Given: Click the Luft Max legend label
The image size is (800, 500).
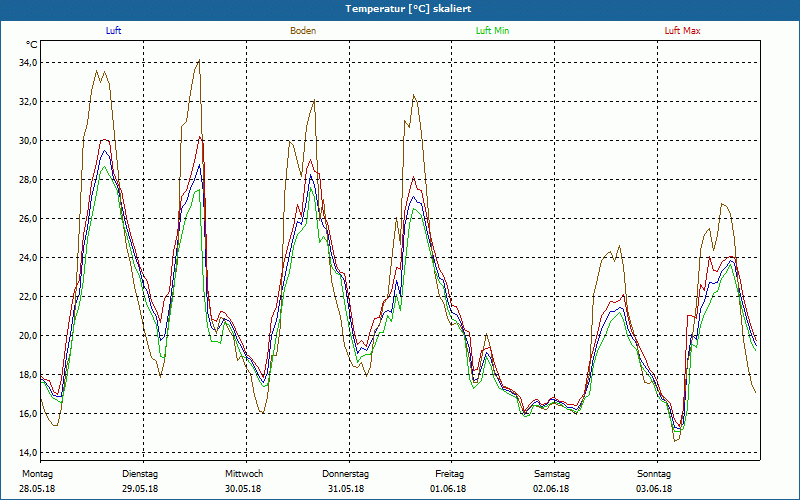Looking at the screenshot, I should (682, 31).
